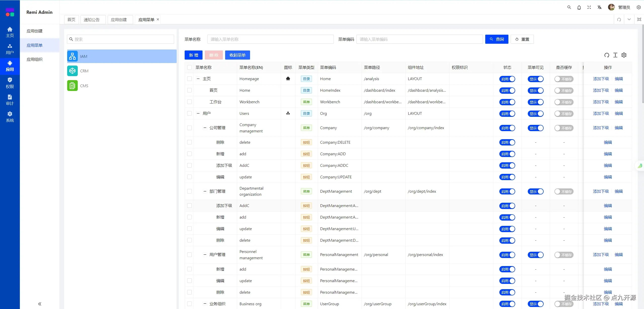Open the 审计 section in sidebar
The width and height of the screenshot is (644, 309).
click(x=10, y=100)
